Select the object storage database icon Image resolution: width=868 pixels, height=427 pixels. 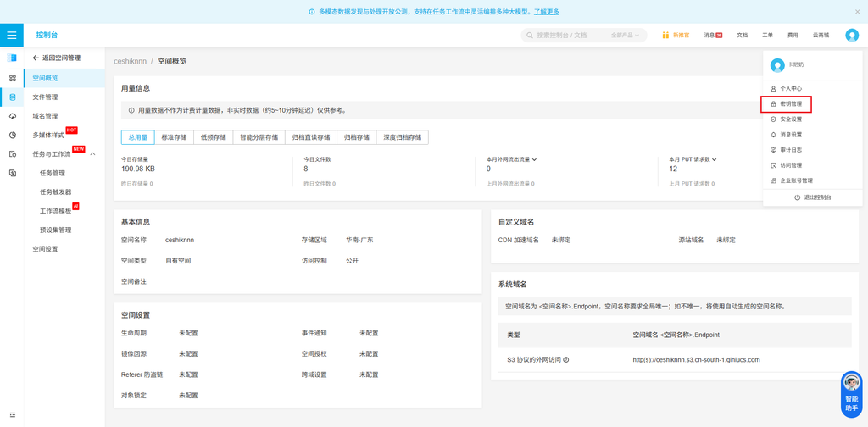12,97
